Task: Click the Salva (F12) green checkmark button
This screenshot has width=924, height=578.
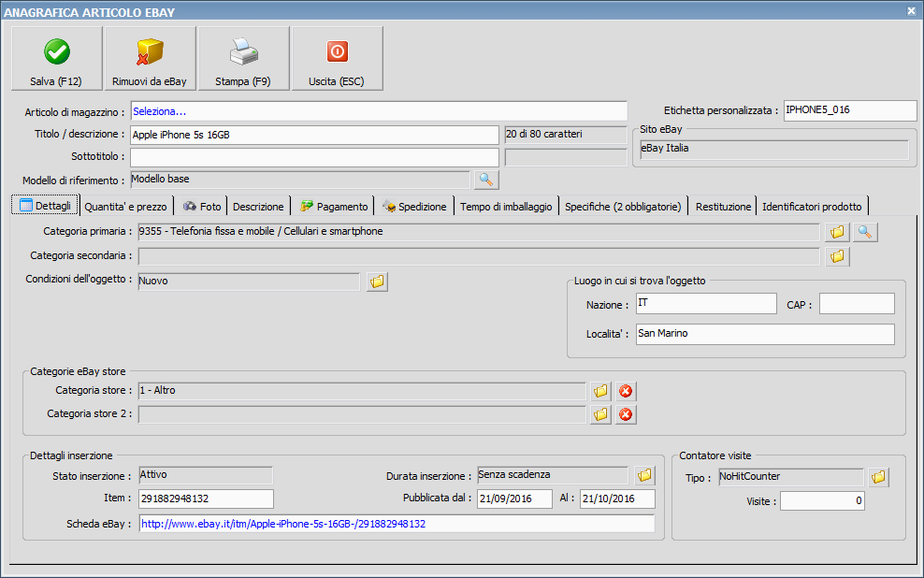Action: coord(56,58)
